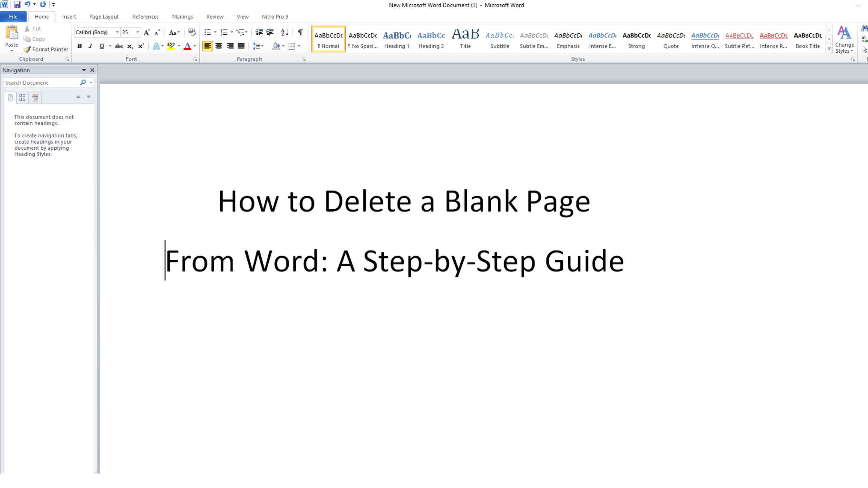Apply the Heading 1 style
This screenshot has width=868, height=488.
pos(397,39)
